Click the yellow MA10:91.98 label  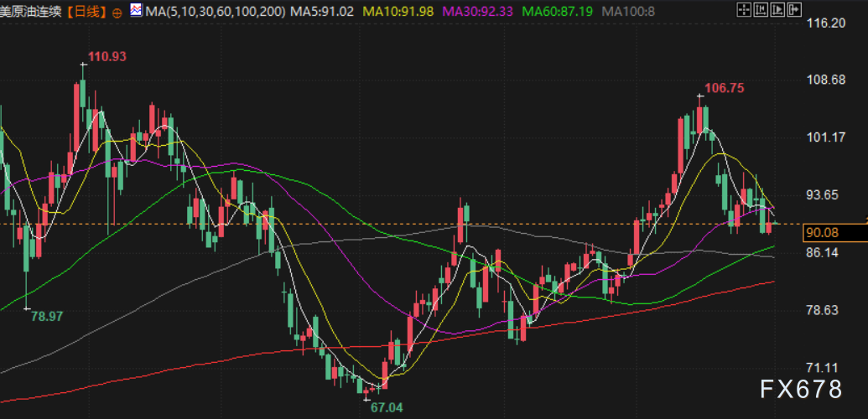pyautogui.click(x=398, y=12)
